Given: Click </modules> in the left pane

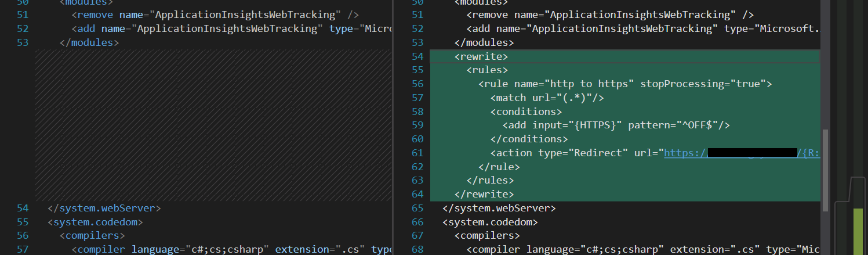Looking at the screenshot, I should (x=89, y=42).
